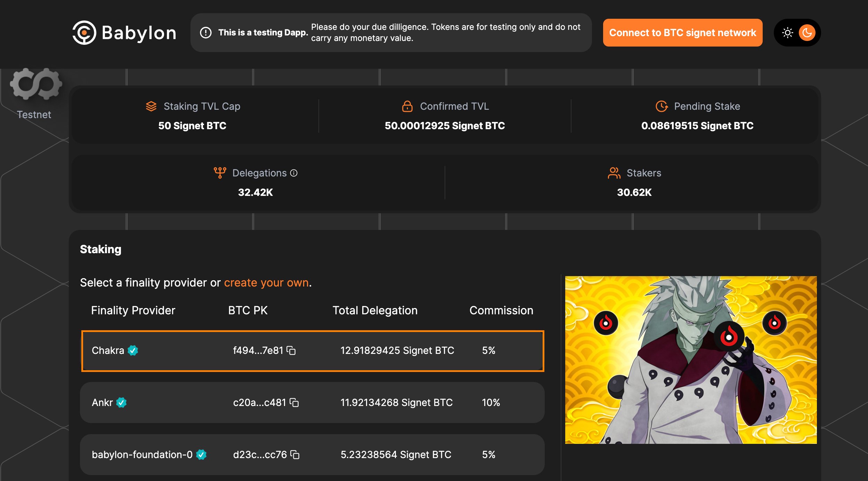
Task: Select the Ankr finality provider row
Action: [312, 403]
